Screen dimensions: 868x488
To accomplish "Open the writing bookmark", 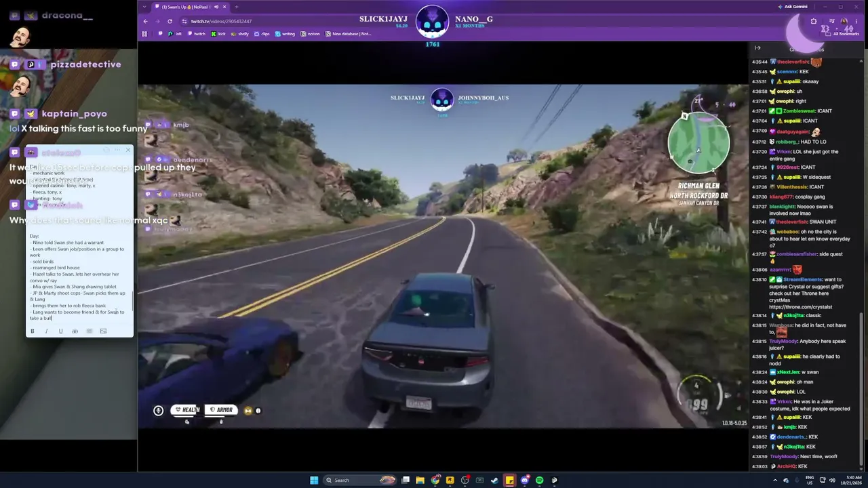I will (285, 34).
